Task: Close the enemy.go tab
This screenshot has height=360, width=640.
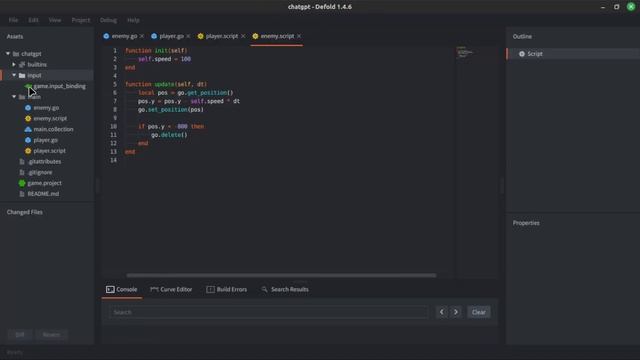Action: [x=142, y=36]
